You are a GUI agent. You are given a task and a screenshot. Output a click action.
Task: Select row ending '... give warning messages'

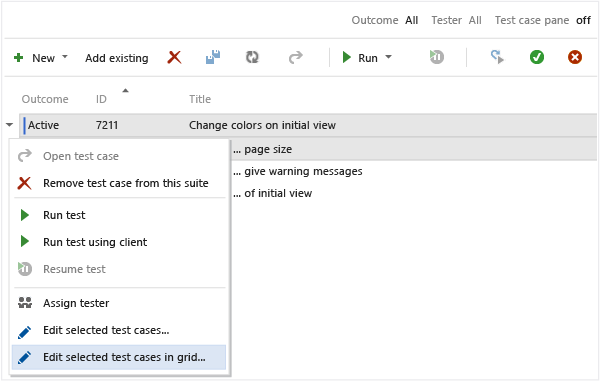pos(413,171)
